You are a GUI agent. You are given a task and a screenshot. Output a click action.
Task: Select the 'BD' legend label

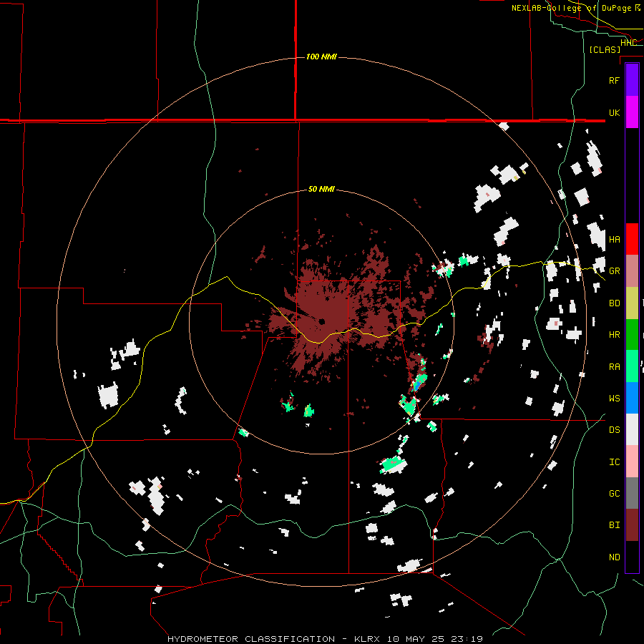click(x=615, y=303)
